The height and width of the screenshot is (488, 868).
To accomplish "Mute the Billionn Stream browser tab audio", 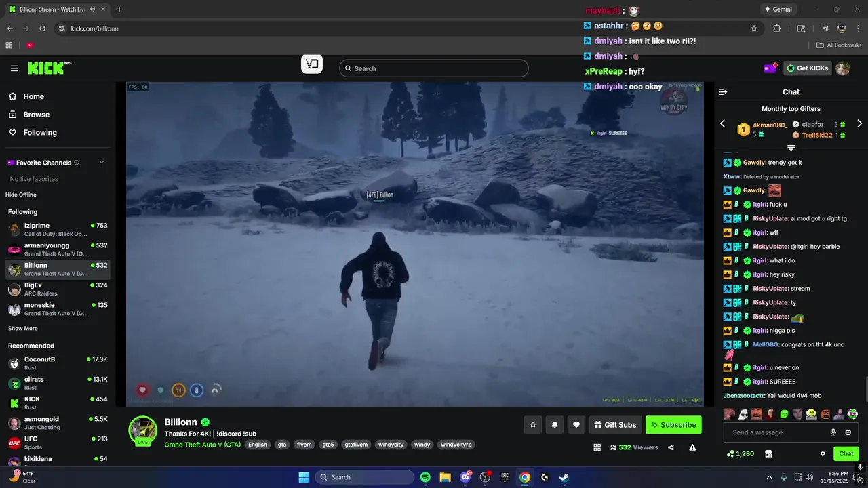I will [92, 9].
